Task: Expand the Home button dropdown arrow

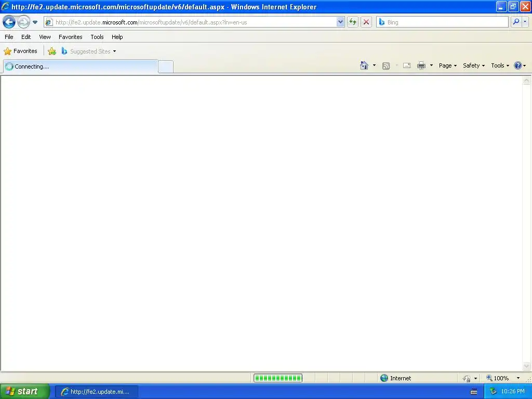Action: 374,65
